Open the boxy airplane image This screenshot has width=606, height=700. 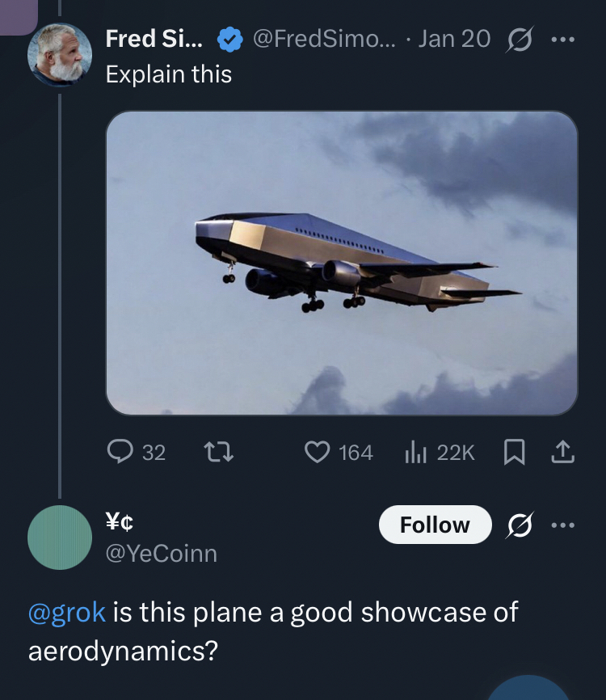point(342,263)
